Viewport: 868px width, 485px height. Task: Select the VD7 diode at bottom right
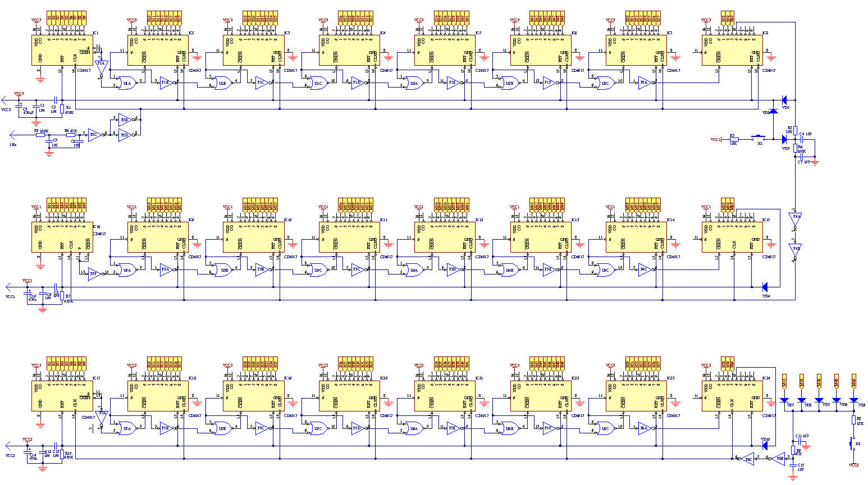[x=784, y=400]
